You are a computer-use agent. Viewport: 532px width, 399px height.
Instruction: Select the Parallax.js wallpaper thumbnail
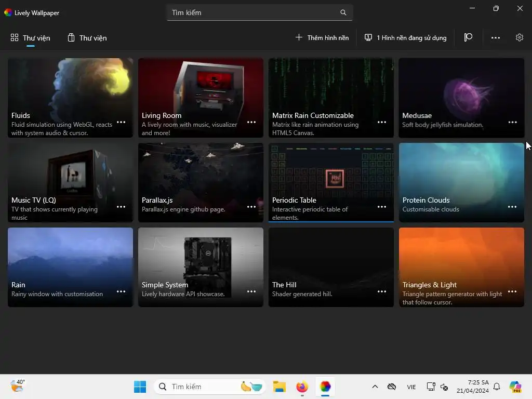201,182
